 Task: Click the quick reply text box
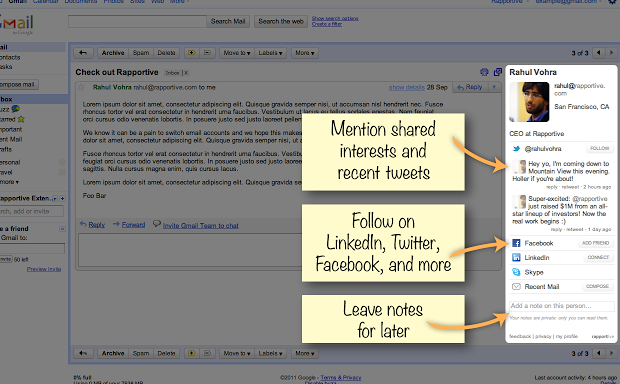click(x=190, y=250)
